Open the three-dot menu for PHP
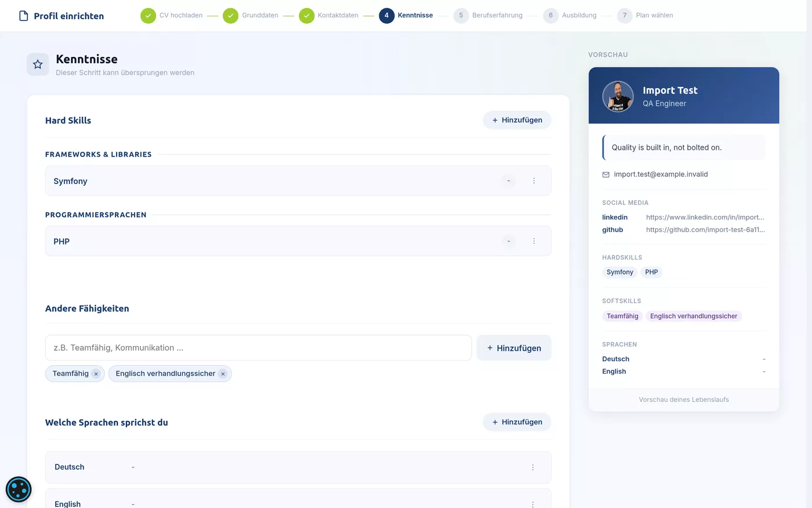 [x=534, y=241]
